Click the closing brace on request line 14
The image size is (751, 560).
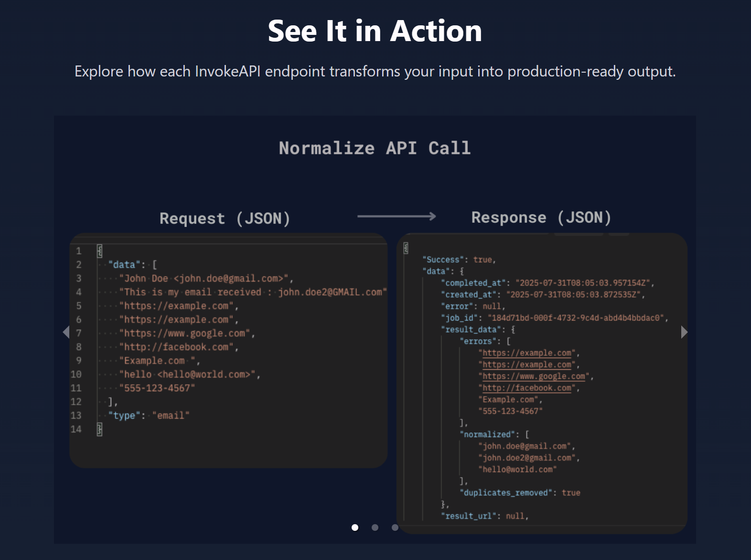[99, 429]
